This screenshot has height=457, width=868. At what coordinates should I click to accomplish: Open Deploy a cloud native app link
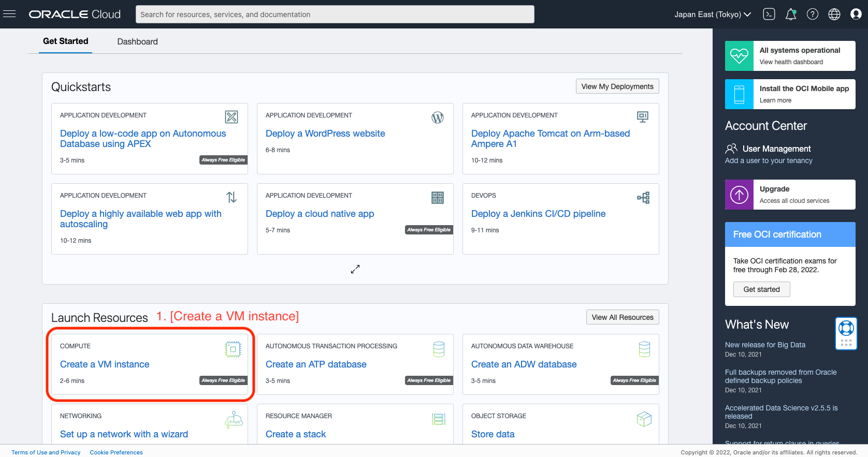click(x=320, y=214)
